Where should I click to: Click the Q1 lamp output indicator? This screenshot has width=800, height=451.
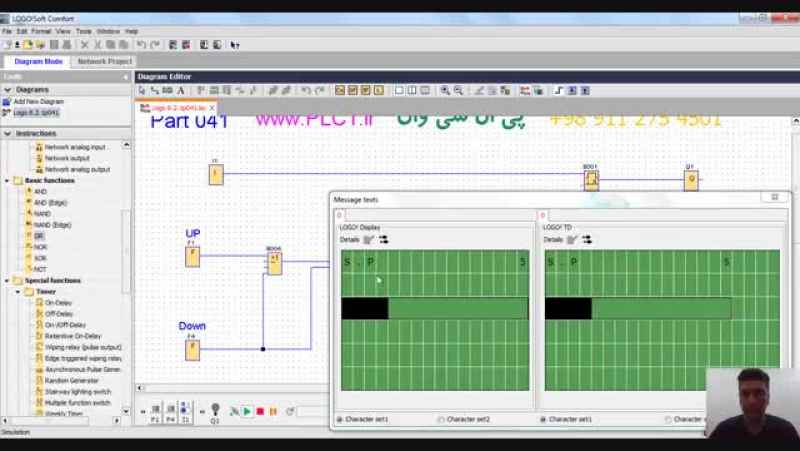[x=215, y=412]
